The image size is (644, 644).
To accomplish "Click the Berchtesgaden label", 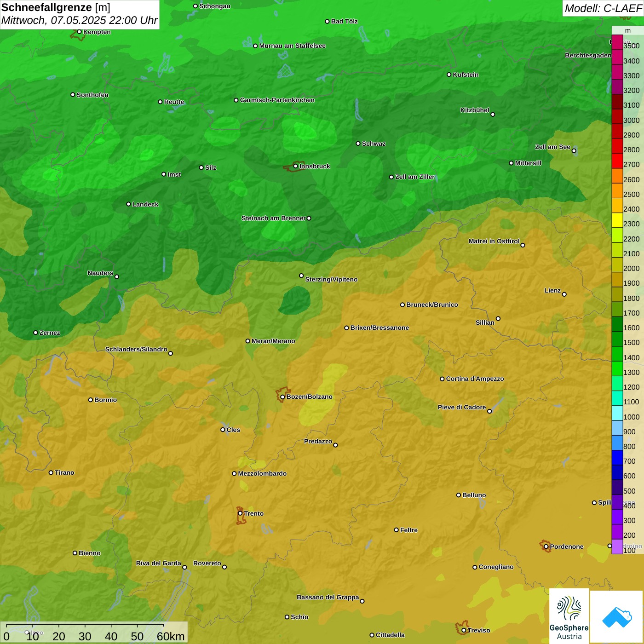I will pyautogui.click(x=588, y=55).
